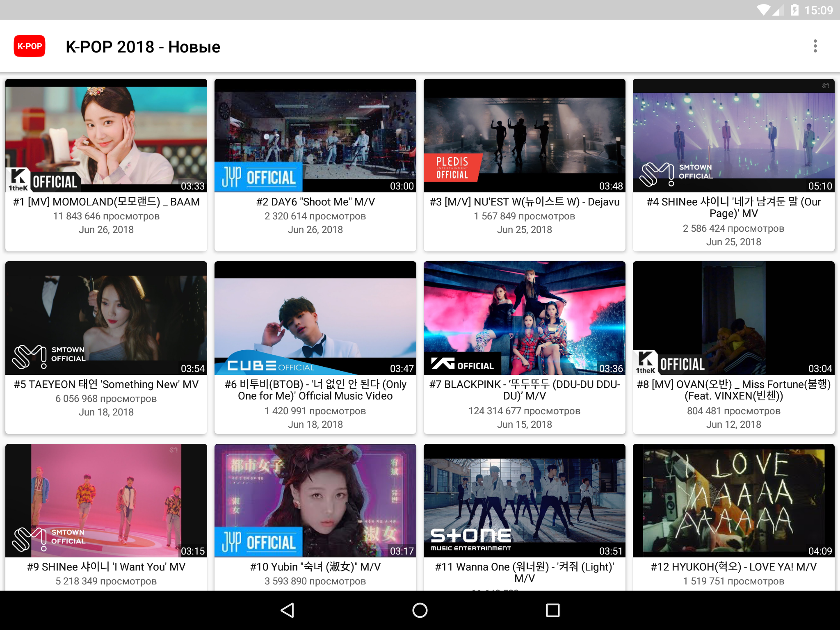Tap the battery charging status icon

click(x=794, y=10)
